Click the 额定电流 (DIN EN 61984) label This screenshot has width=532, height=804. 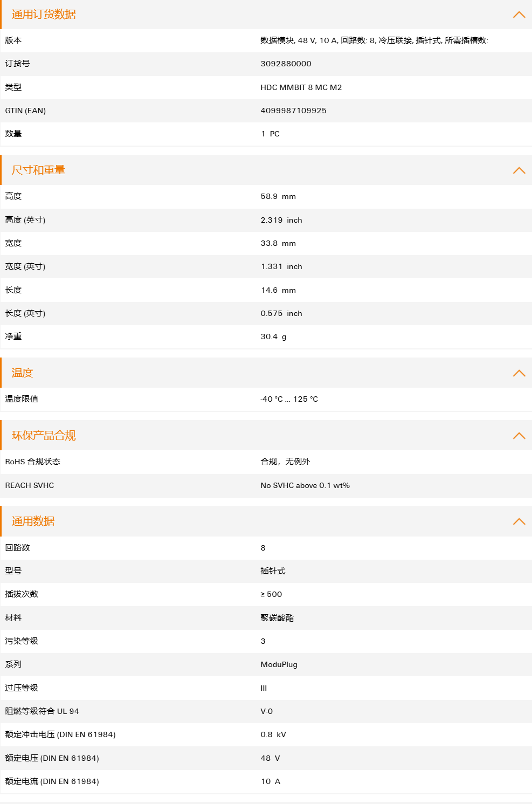point(52,781)
